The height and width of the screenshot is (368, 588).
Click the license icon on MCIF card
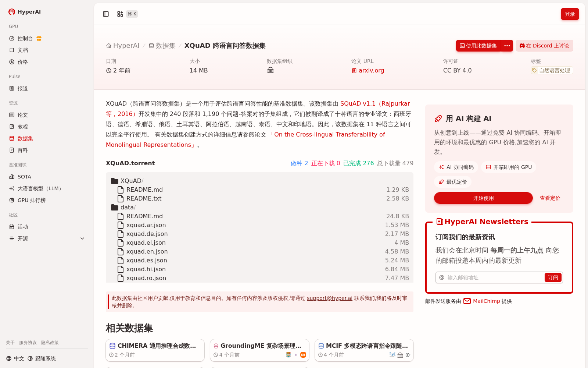point(408,355)
